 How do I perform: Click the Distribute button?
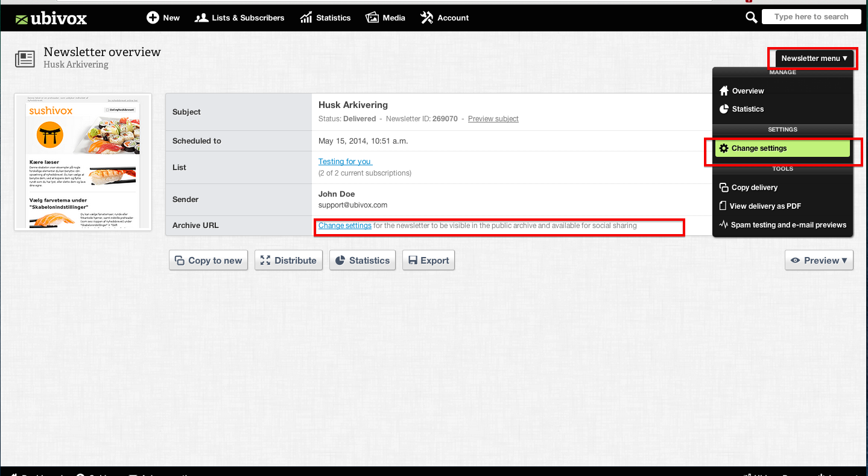pos(288,260)
